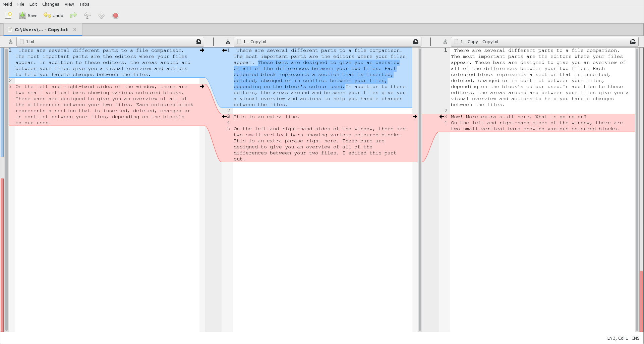
Task: Click the green Redo arrow icon
Action: pyautogui.click(x=73, y=15)
